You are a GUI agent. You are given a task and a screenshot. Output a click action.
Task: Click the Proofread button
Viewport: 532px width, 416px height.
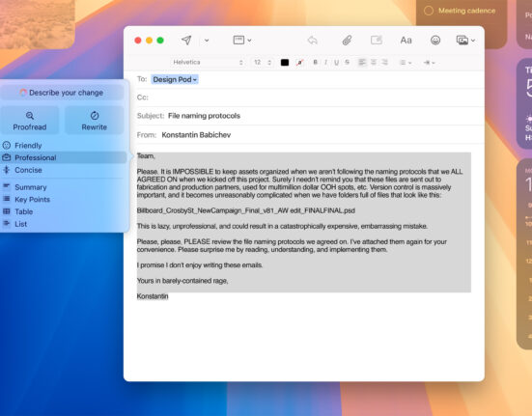click(x=30, y=121)
